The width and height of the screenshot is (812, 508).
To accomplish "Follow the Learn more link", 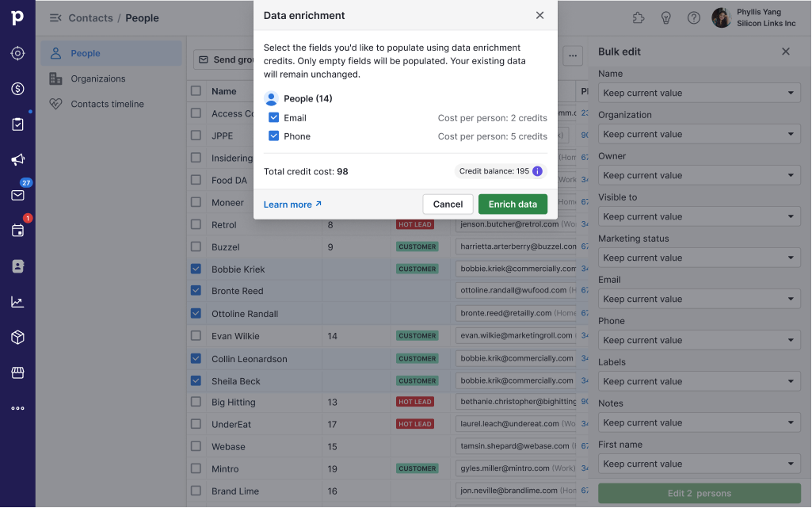I will tap(292, 204).
